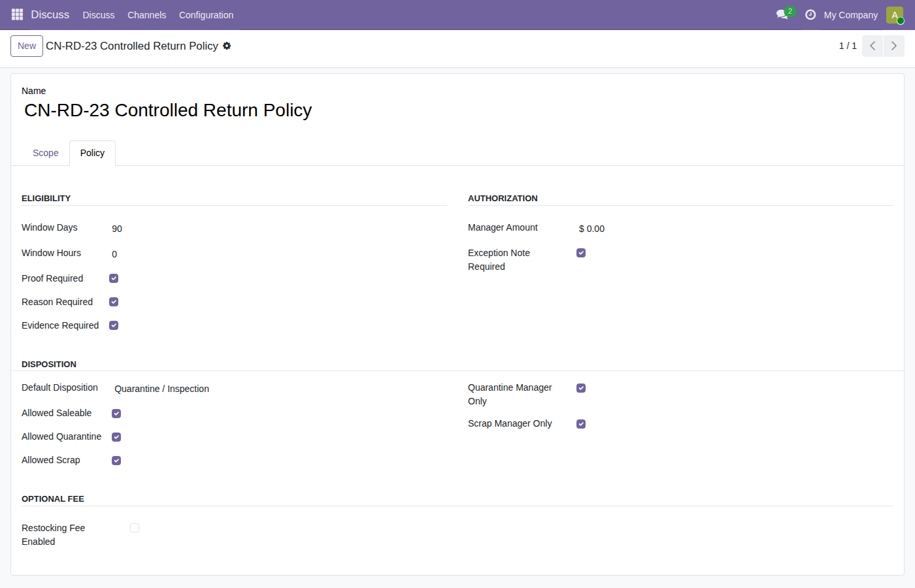Click the Discuss app title
The width and height of the screenshot is (915, 588).
[x=50, y=14]
